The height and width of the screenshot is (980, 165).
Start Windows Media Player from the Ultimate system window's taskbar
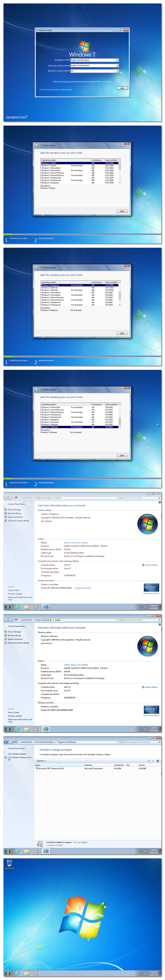[x=36, y=729]
